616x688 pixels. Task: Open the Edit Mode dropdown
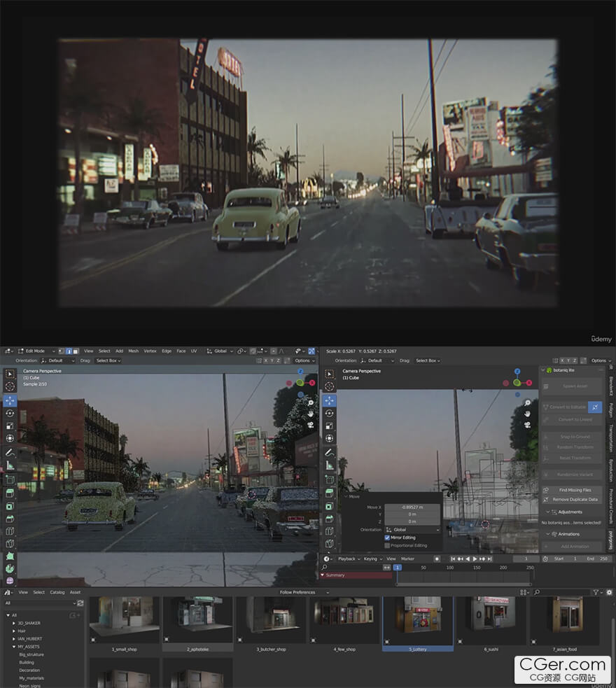pos(37,351)
